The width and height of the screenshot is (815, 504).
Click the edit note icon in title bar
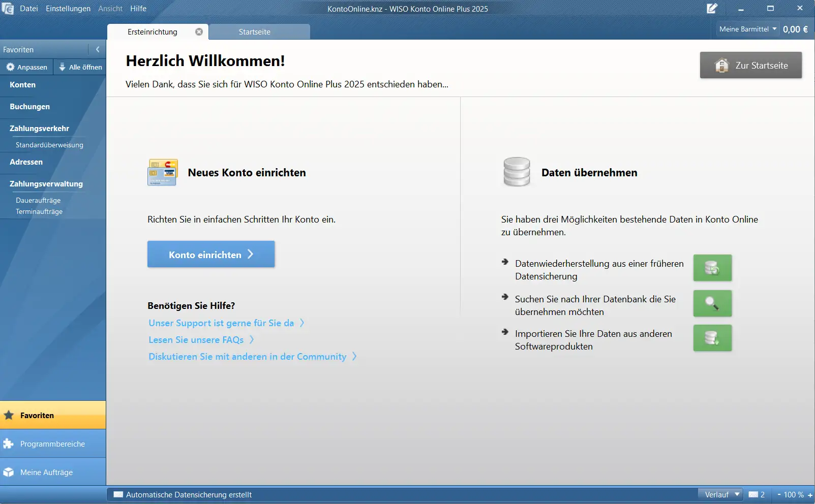click(712, 9)
